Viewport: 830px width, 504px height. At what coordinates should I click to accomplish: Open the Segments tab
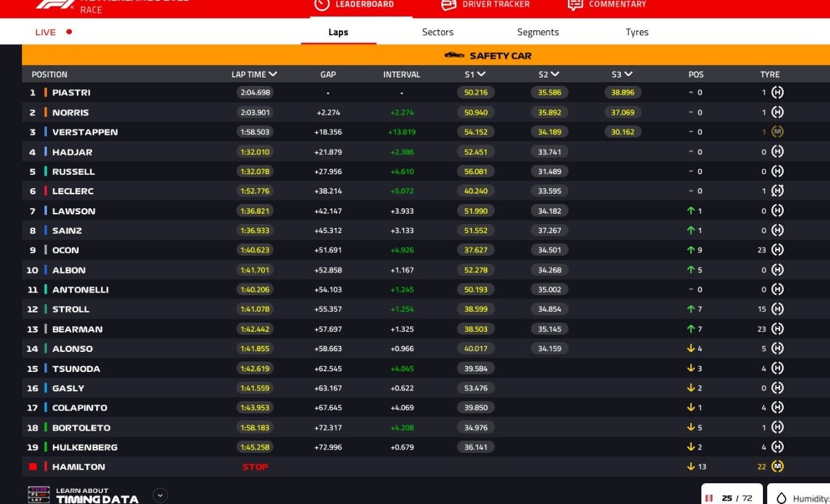538,32
